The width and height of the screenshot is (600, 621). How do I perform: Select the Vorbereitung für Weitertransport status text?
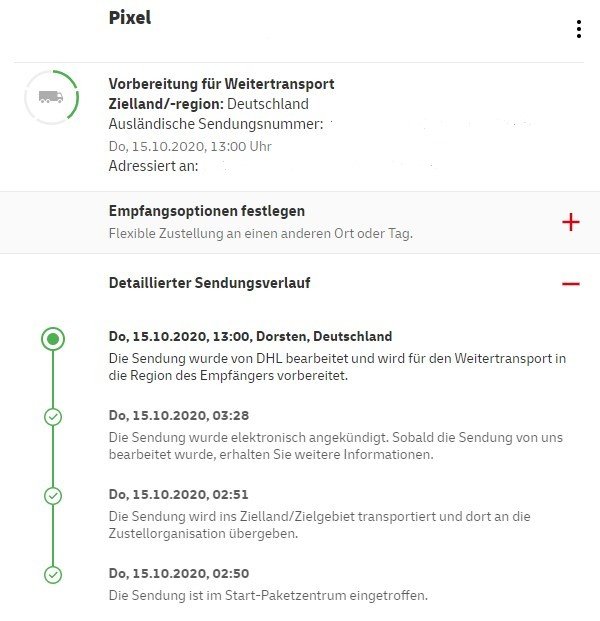pos(221,84)
